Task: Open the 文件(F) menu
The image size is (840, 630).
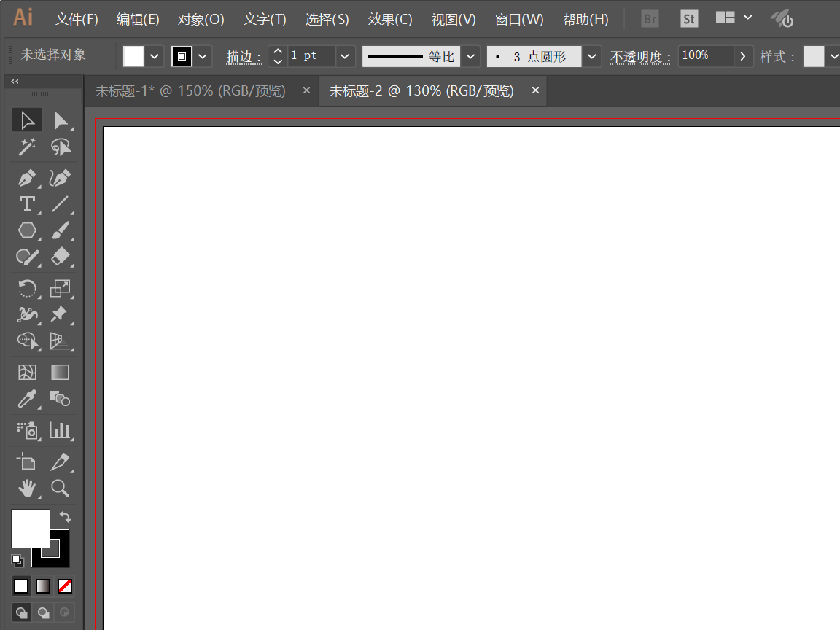Action: point(77,19)
